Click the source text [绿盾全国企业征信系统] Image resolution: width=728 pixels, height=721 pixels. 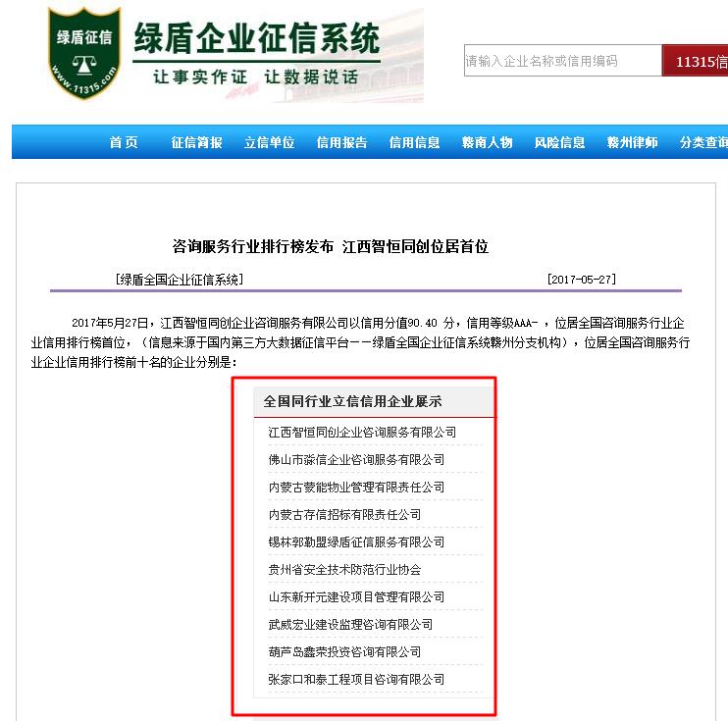(x=180, y=279)
